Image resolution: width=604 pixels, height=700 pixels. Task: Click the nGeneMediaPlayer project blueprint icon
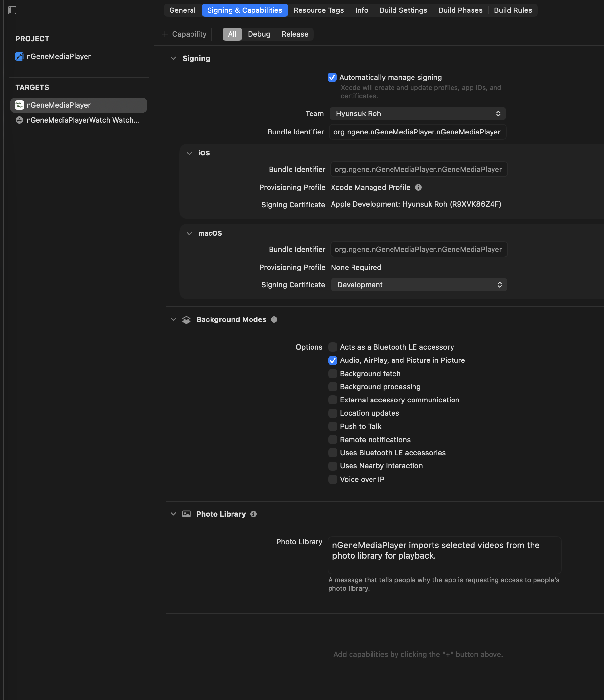[19, 56]
